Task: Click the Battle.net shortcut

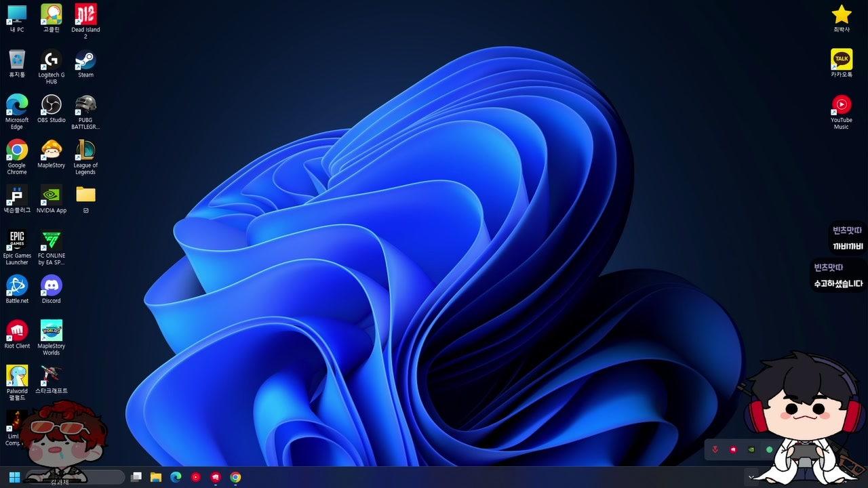Action: pos(17,289)
